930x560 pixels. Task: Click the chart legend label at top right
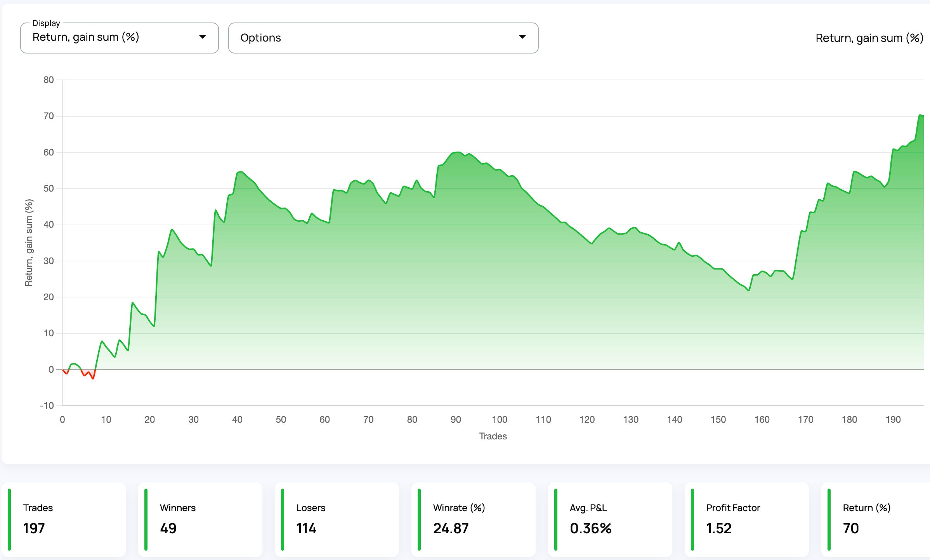coord(869,38)
